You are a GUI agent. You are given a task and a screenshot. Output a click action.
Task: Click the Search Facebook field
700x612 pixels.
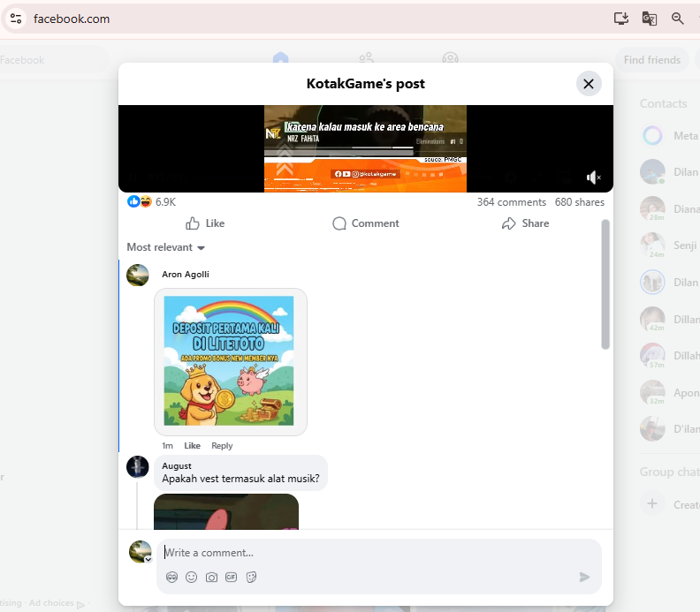(54, 60)
